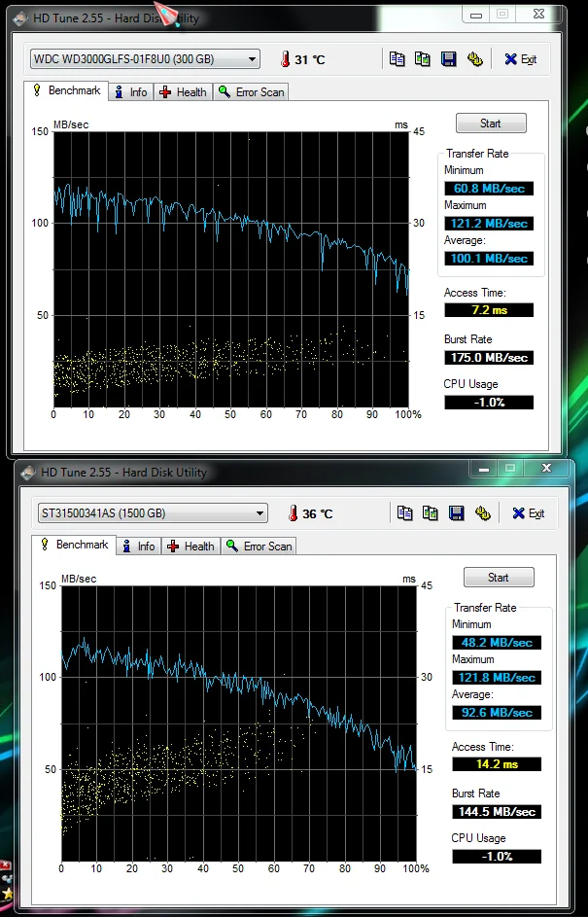Click HD Tune title icon in lower window
The image size is (588, 917).
pos(28,473)
